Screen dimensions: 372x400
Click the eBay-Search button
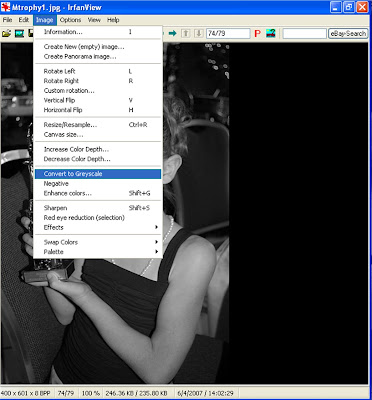click(x=348, y=33)
